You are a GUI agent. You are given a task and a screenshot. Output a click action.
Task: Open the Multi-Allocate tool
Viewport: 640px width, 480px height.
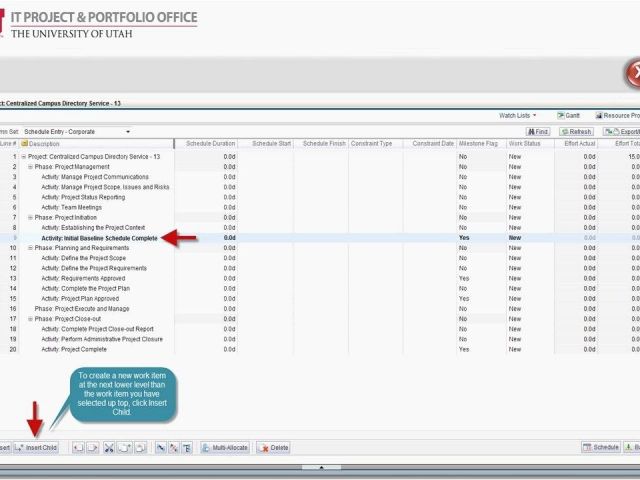225,448
